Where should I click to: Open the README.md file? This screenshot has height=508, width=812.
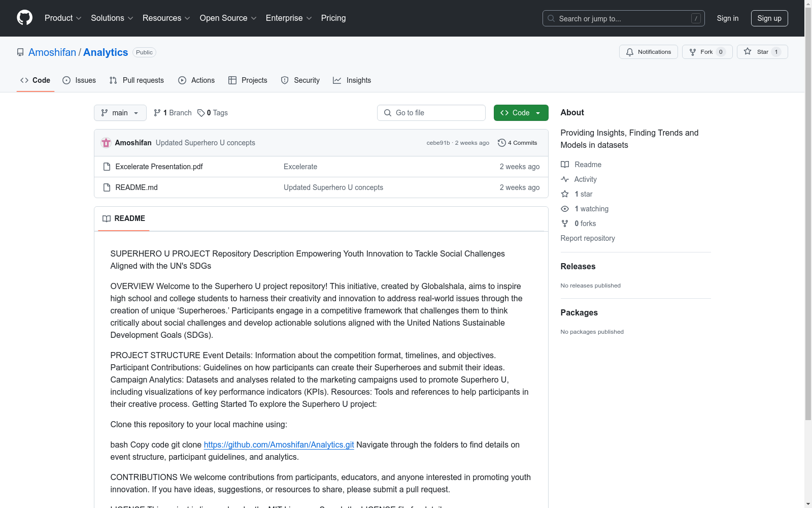coord(137,187)
